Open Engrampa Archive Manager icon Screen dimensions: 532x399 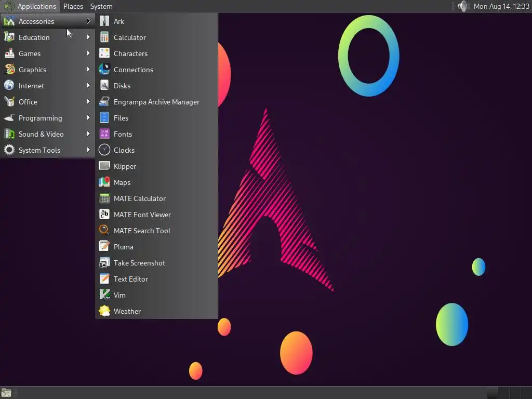point(104,102)
